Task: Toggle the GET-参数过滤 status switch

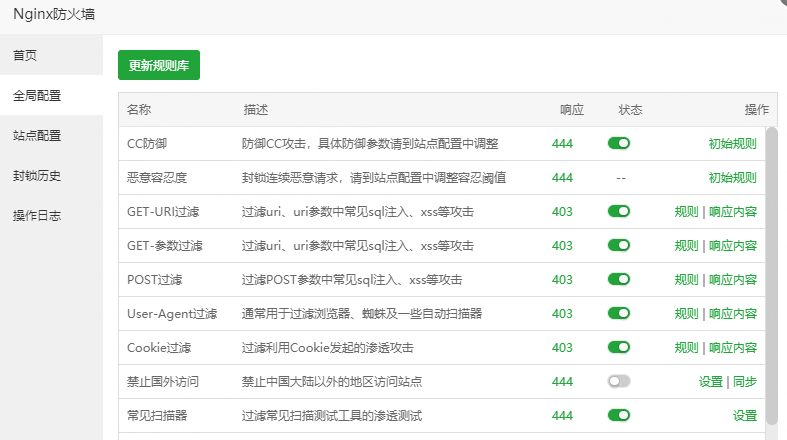Action: (618, 245)
